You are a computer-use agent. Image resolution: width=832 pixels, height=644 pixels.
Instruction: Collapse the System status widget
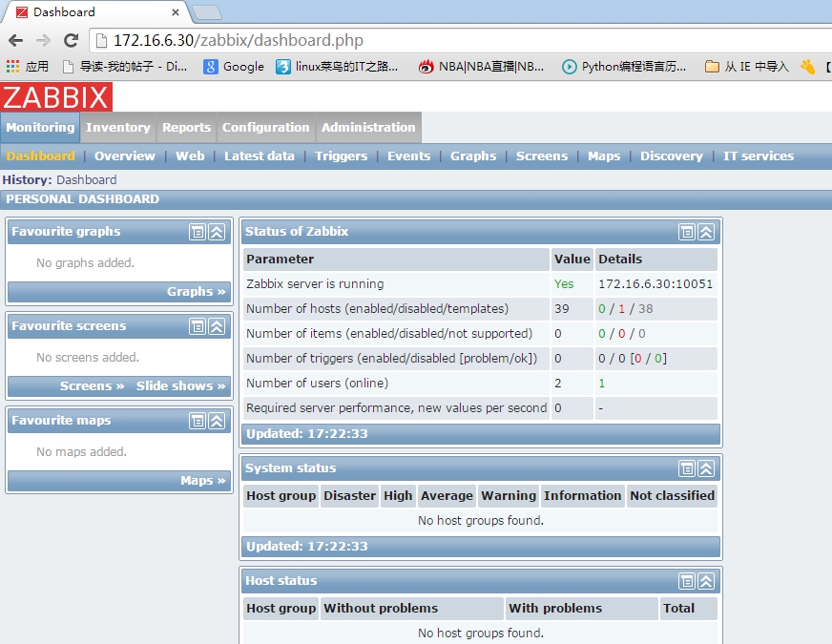point(706,468)
